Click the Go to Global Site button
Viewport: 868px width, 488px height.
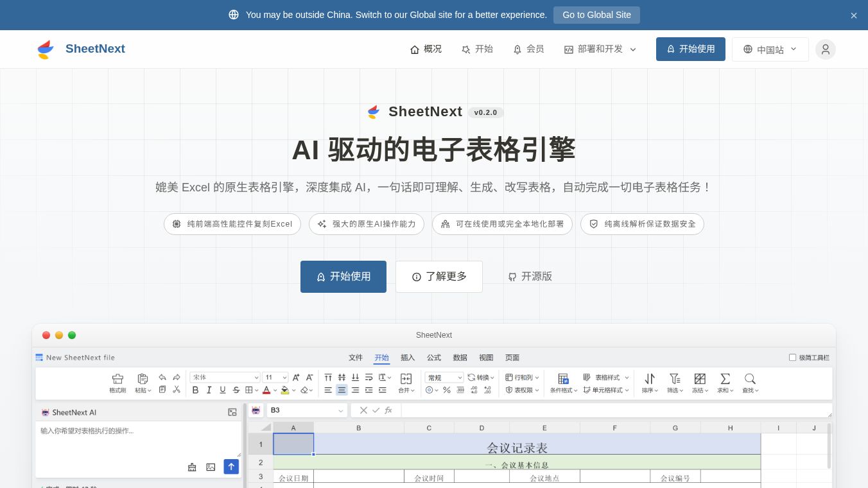[596, 15]
